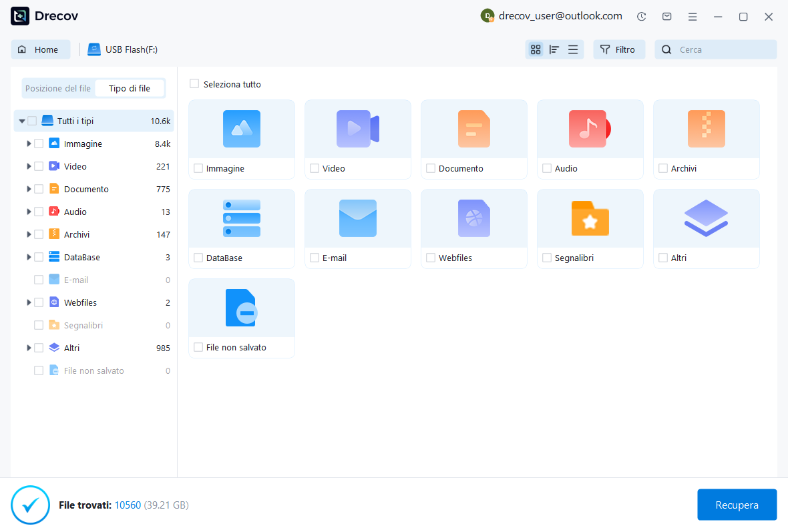Select the Tipo di file tab

130,87
